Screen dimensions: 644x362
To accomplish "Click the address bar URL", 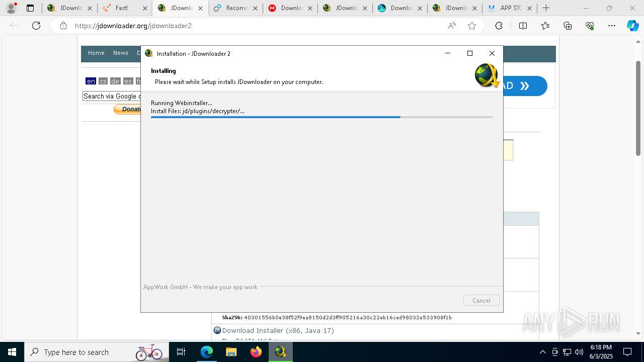I will pos(133,26).
